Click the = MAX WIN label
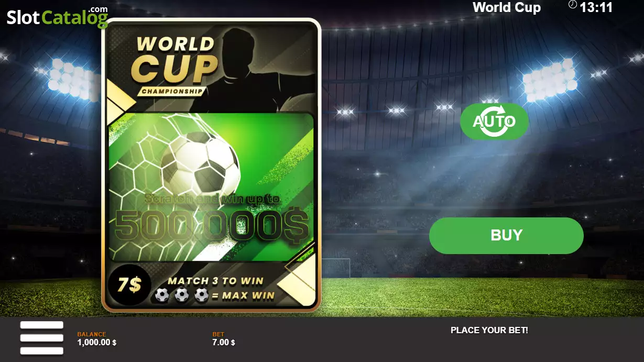This screenshot has width=644, height=362. (244, 295)
